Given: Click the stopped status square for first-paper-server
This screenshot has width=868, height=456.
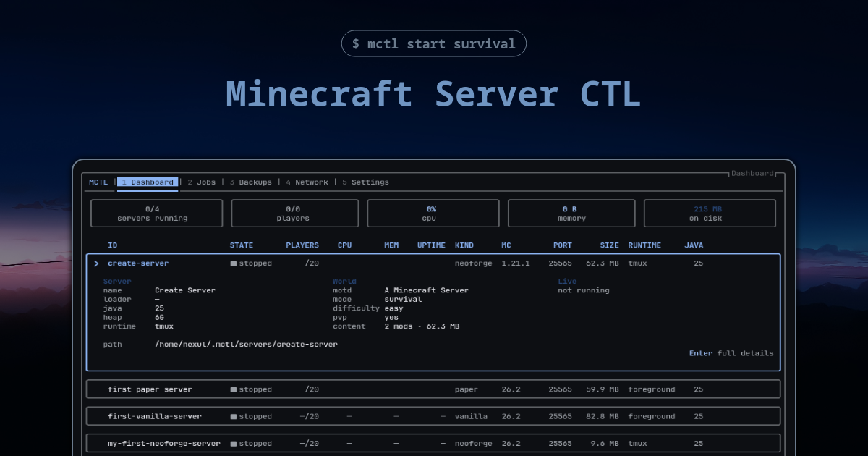Looking at the screenshot, I should 234,389.
